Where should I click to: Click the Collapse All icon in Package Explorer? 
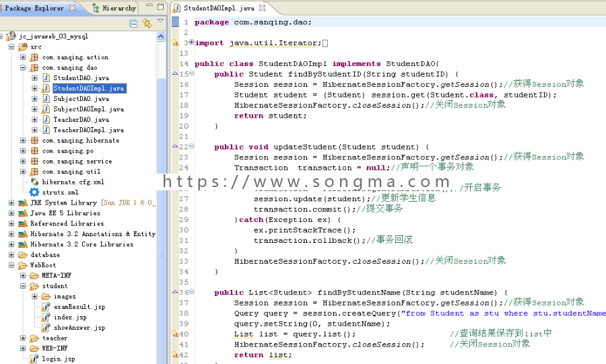point(133,24)
